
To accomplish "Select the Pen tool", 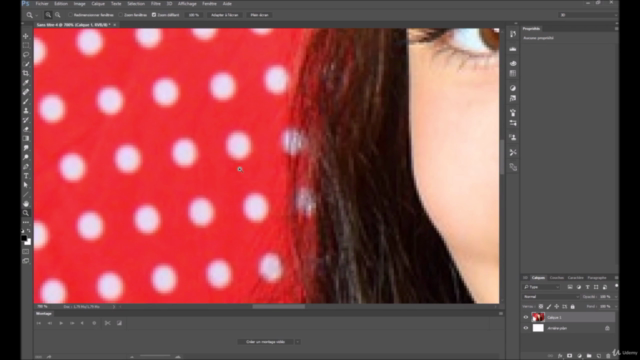I will click(x=26, y=167).
